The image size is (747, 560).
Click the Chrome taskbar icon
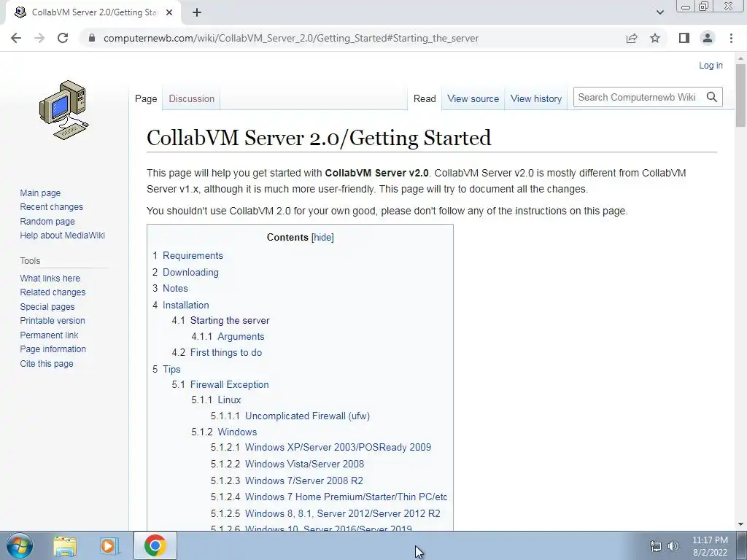(x=155, y=545)
